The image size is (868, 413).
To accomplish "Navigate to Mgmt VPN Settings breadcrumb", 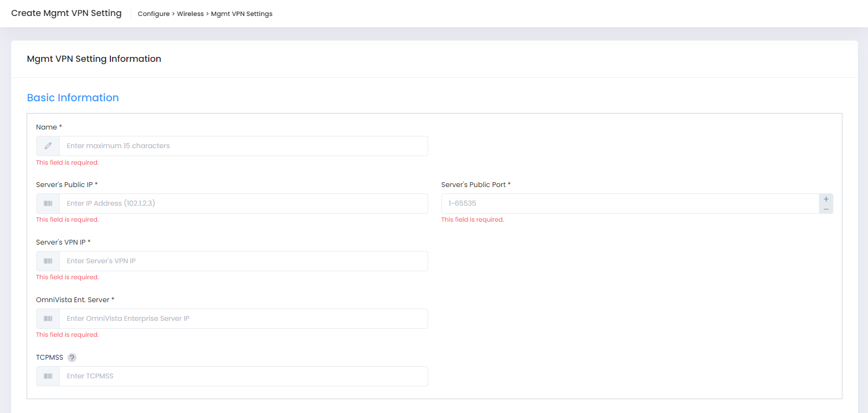I will [x=242, y=14].
